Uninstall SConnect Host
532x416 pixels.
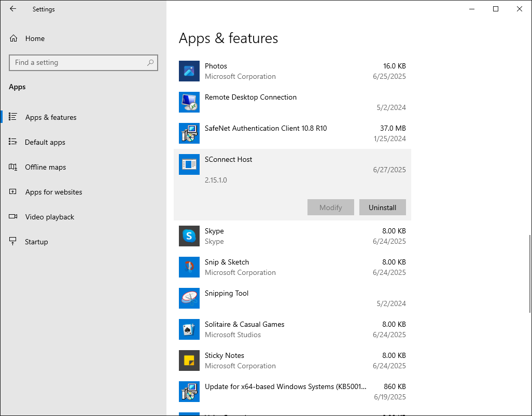[382, 207]
